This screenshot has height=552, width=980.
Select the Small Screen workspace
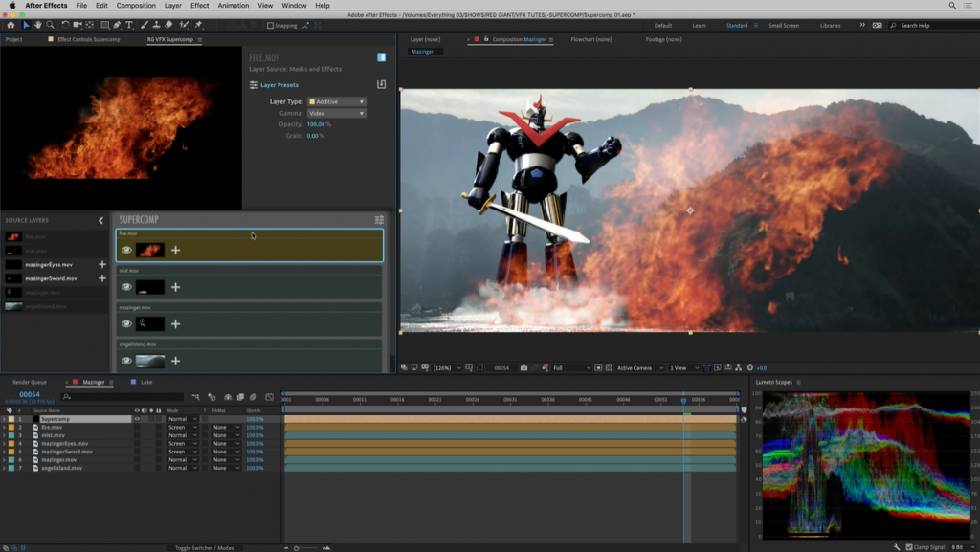pyautogui.click(x=784, y=26)
